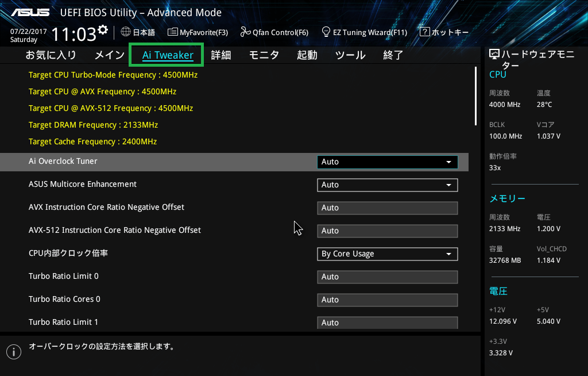588x376 pixels.
Task: Click CPU frequency 4000 MHz value
Action: tap(505, 105)
